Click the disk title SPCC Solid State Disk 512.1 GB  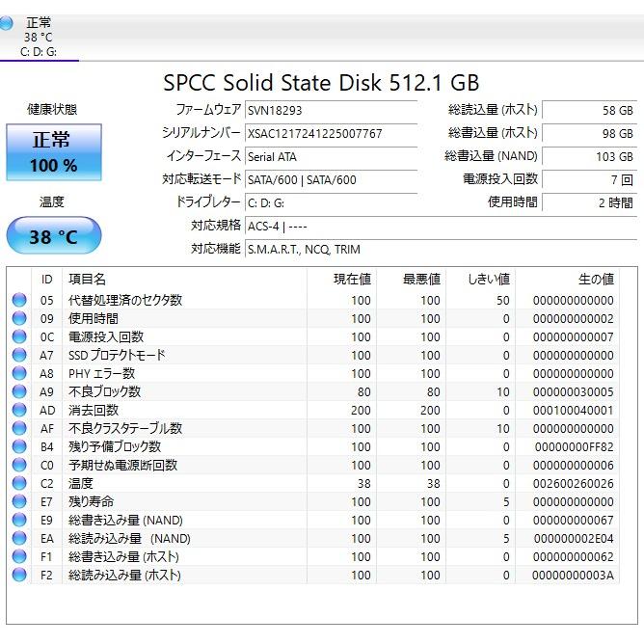pyautogui.click(x=321, y=83)
